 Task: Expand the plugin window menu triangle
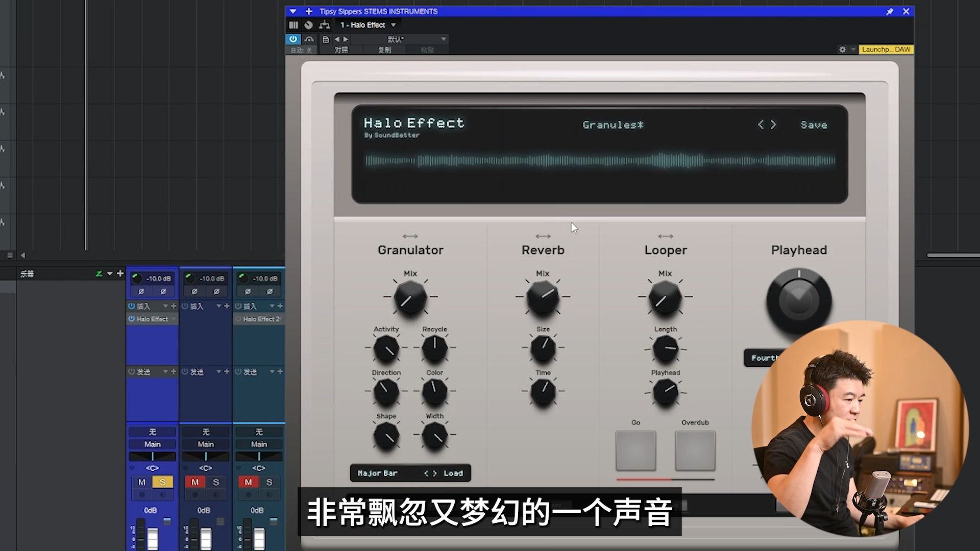point(292,11)
